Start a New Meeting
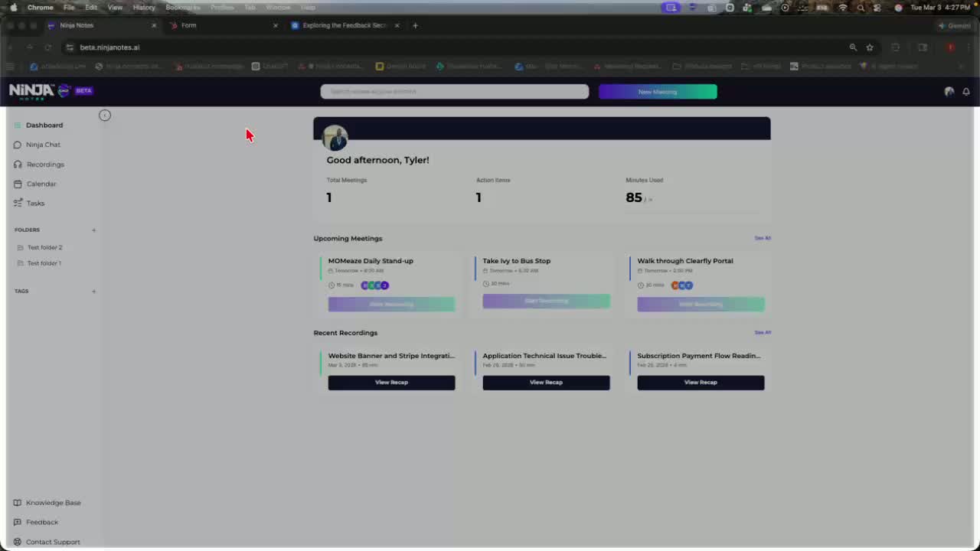Image resolution: width=980 pixels, height=551 pixels. (x=658, y=92)
